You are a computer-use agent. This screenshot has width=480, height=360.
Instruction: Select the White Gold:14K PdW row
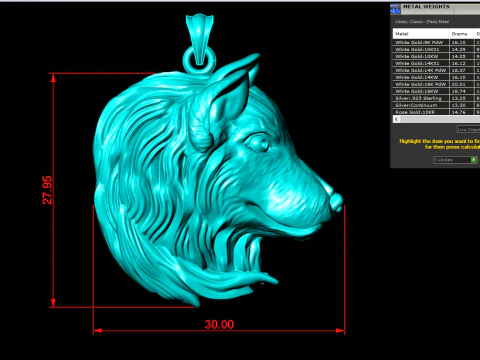tap(436, 70)
